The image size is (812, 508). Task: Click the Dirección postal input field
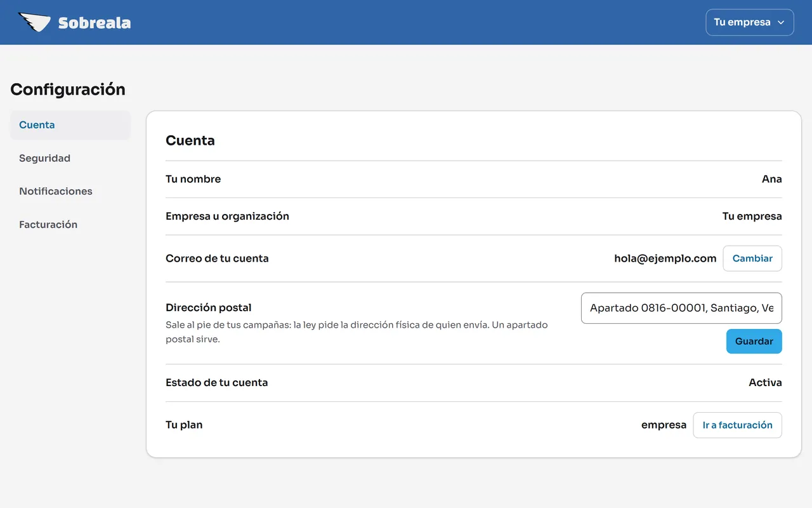(681, 308)
